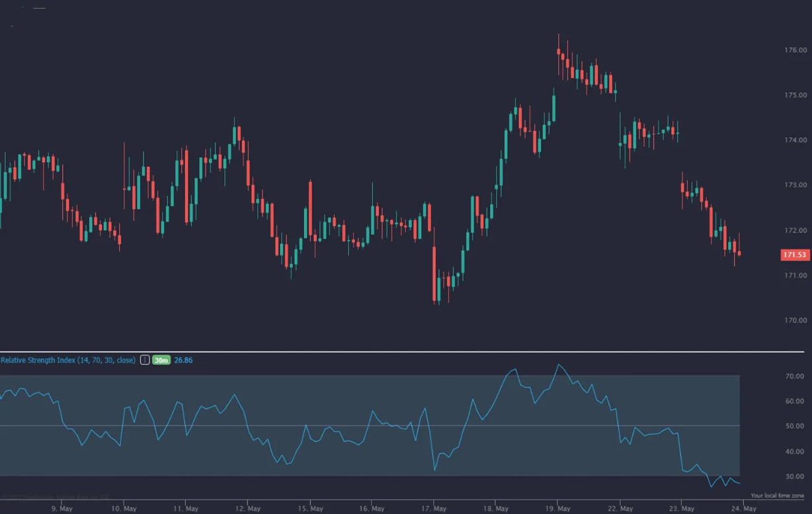Select the 12. May date on time axis
Screen dimensions: 812x514
pos(248,509)
